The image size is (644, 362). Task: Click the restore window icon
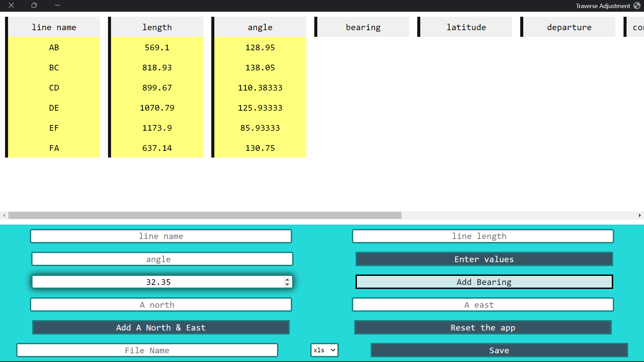click(x=34, y=5)
